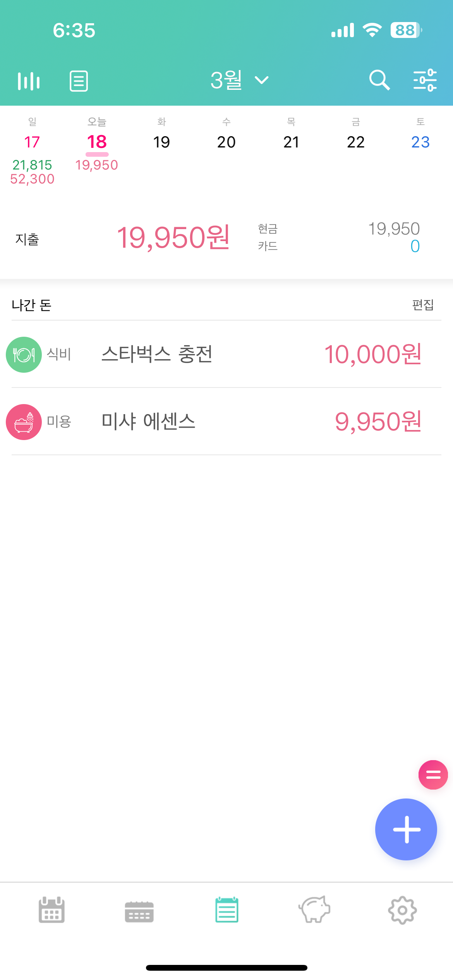This screenshot has height=980, width=453.
Task: Tap the memo document icon in header
Action: (79, 81)
